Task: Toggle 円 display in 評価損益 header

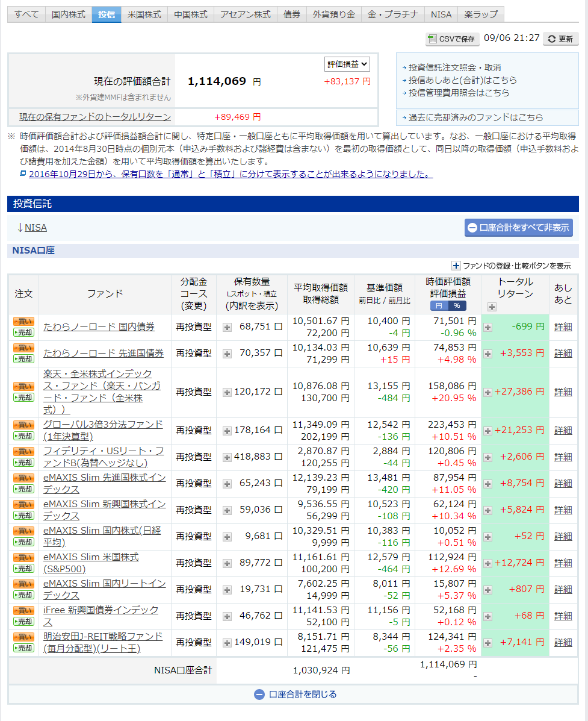Action: pos(439,306)
